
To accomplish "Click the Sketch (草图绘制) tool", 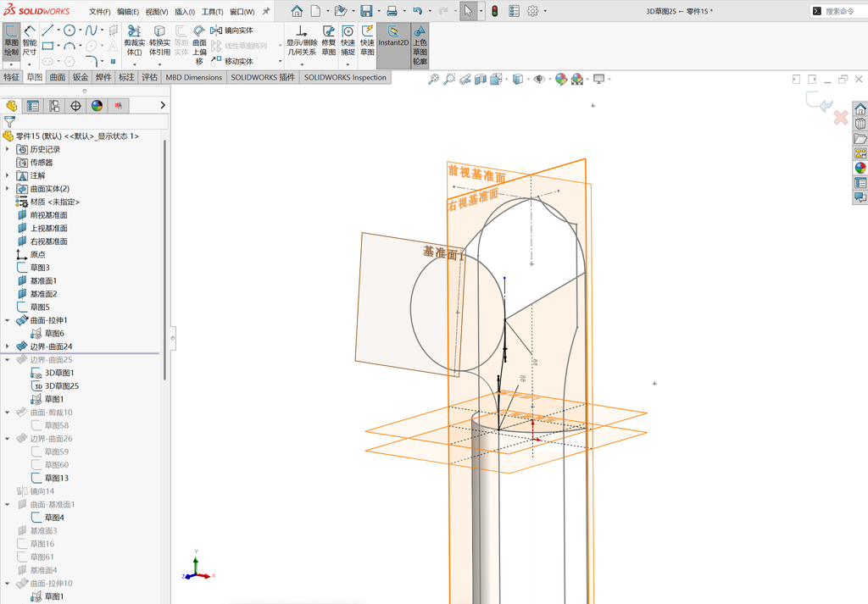I will point(11,42).
